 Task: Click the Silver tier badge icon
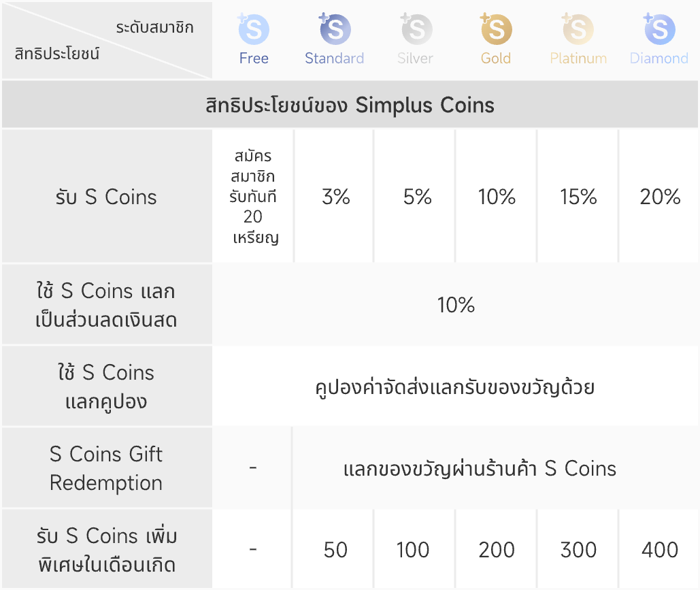pos(416,29)
